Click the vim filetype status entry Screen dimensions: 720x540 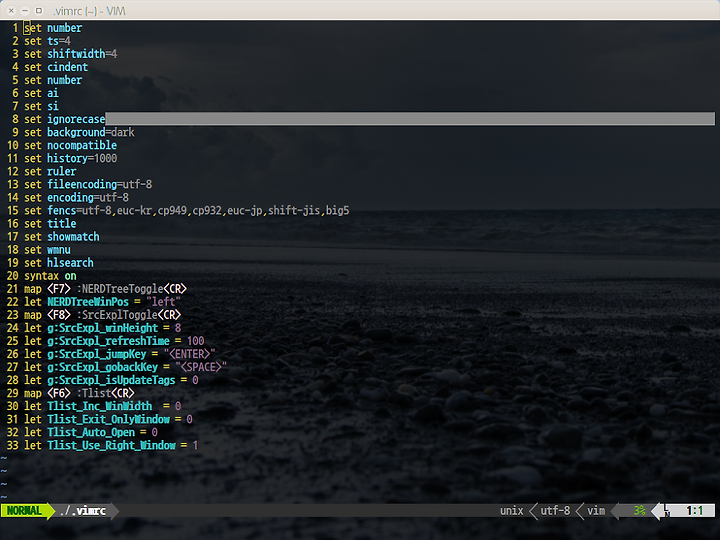[596, 511]
